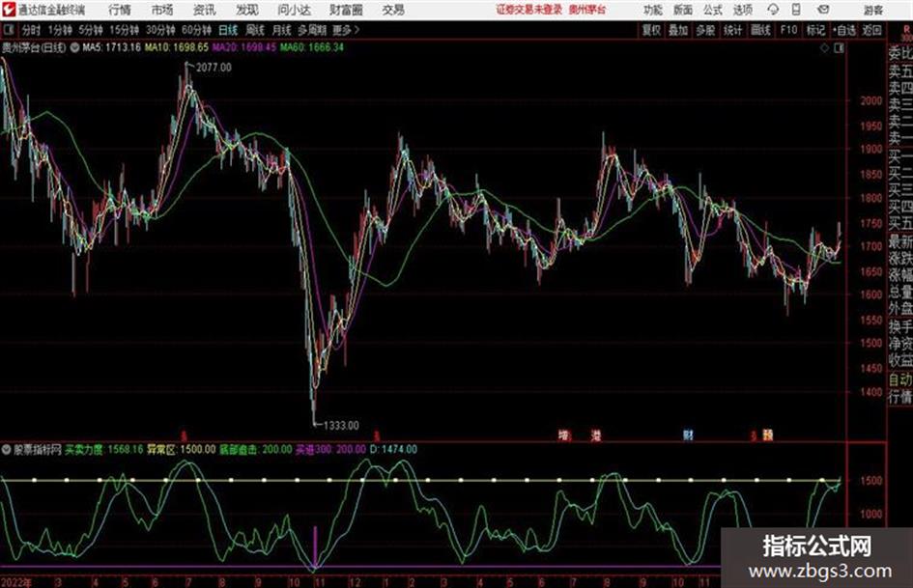Open the 市场 menu
The height and width of the screenshot is (588, 913).
coord(162,10)
